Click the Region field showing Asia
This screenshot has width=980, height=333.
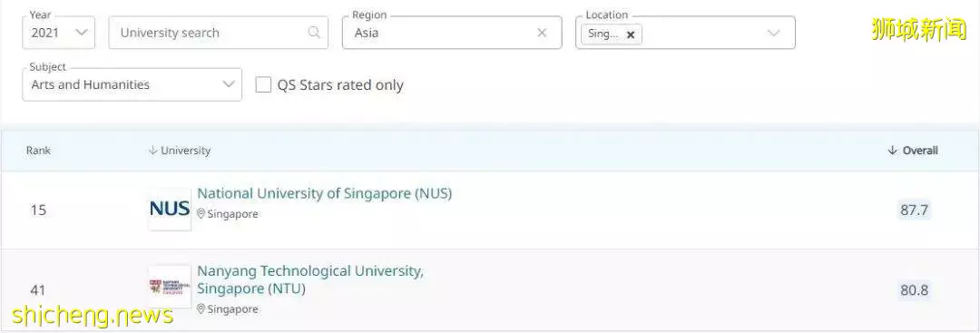(452, 33)
